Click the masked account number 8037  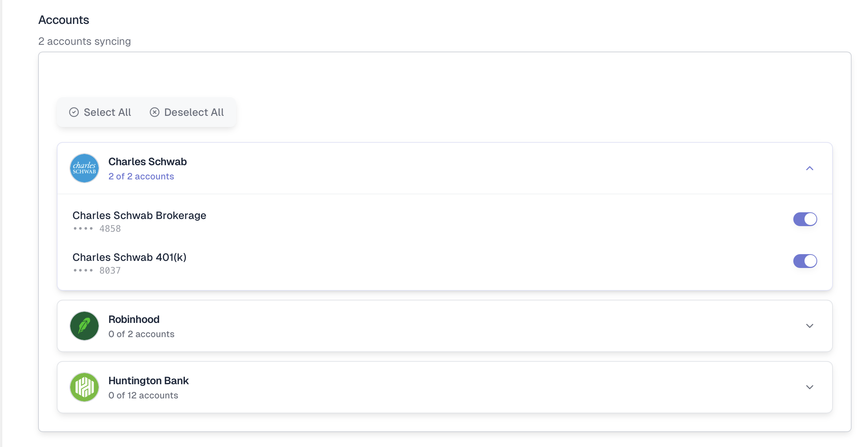tap(109, 270)
